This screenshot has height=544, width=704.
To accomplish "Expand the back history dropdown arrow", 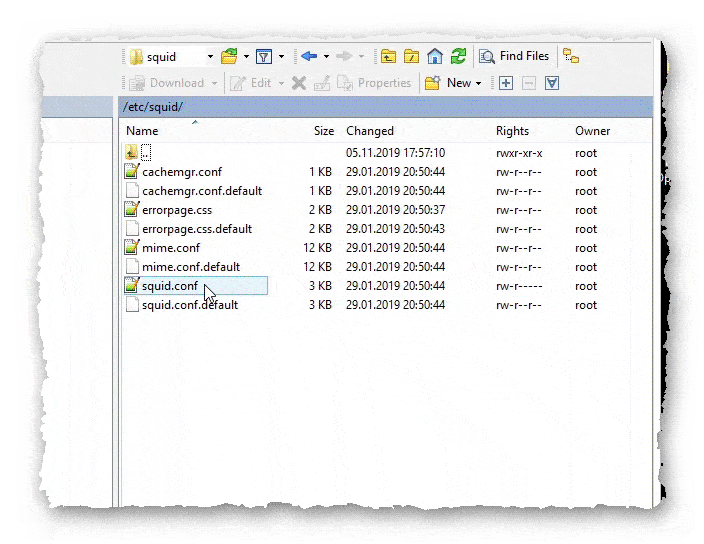I will 326,57.
